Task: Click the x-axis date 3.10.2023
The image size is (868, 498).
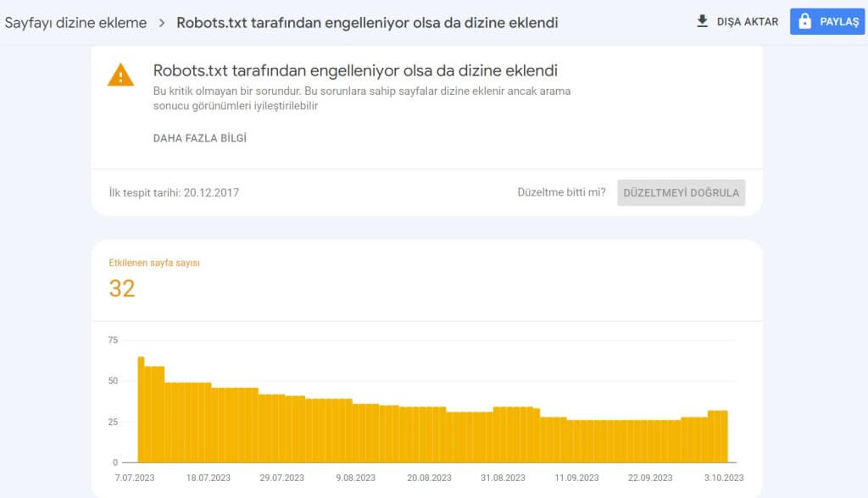Action: [724, 478]
